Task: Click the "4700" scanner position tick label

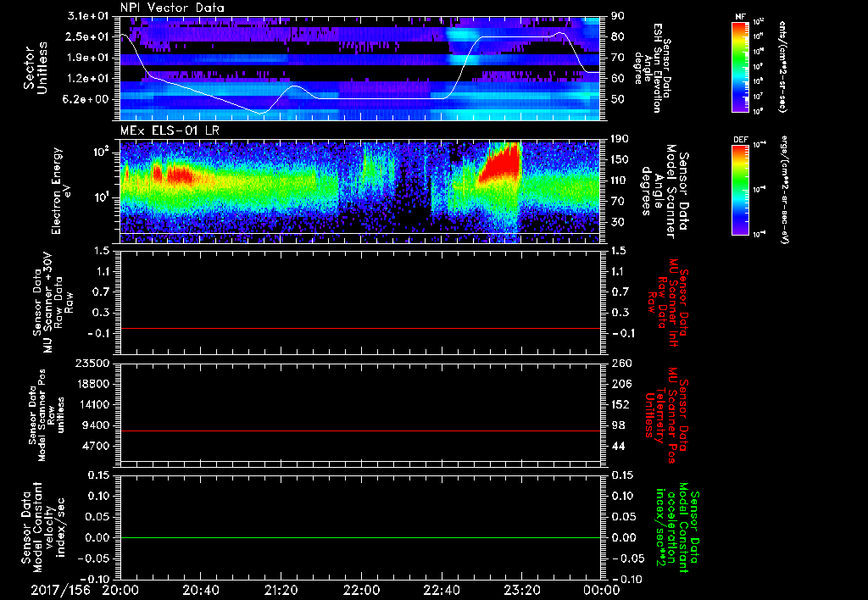Action: click(x=97, y=446)
